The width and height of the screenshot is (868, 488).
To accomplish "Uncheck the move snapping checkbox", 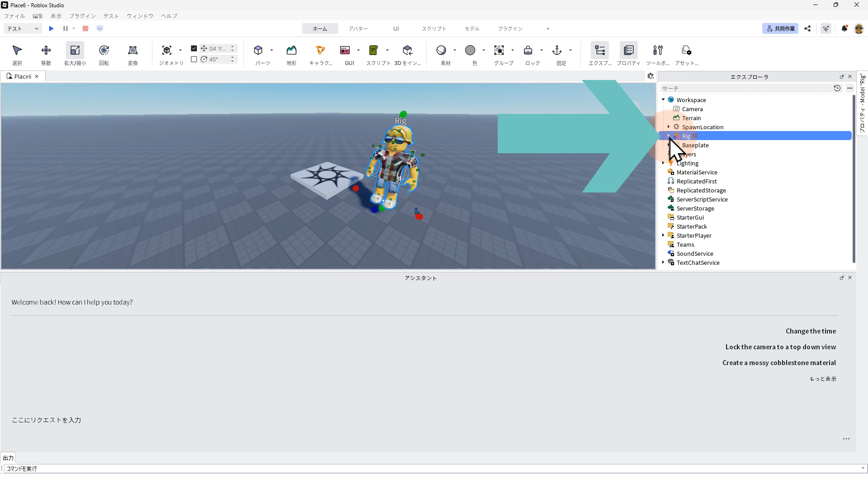I will click(x=194, y=48).
